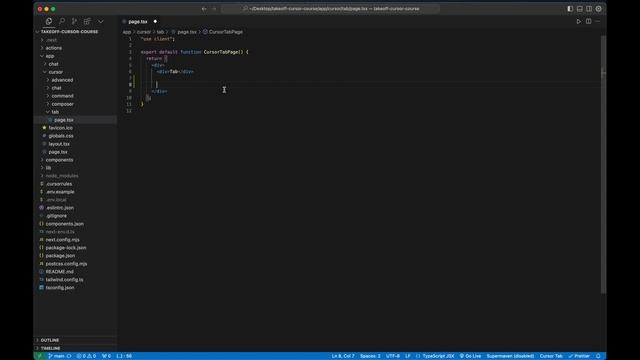Open .eslintrc.json file

click(60, 208)
